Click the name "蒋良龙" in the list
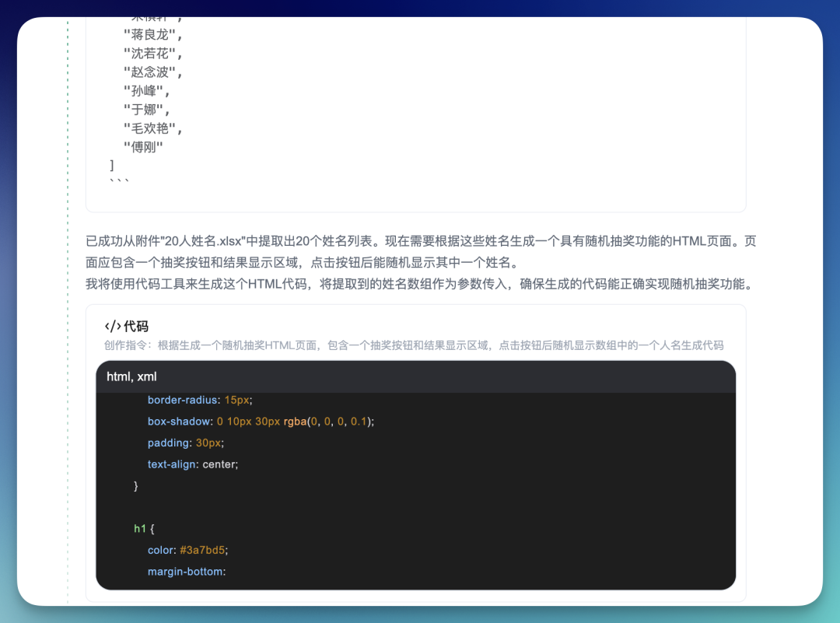This screenshot has height=623, width=840. pyautogui.click(x=150, y=35)
